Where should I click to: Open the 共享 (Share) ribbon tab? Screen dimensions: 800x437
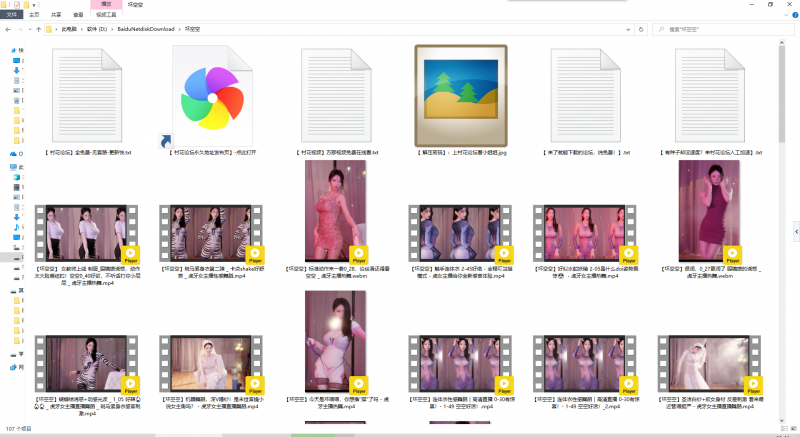pyautogui.click(x=55, y=16)
